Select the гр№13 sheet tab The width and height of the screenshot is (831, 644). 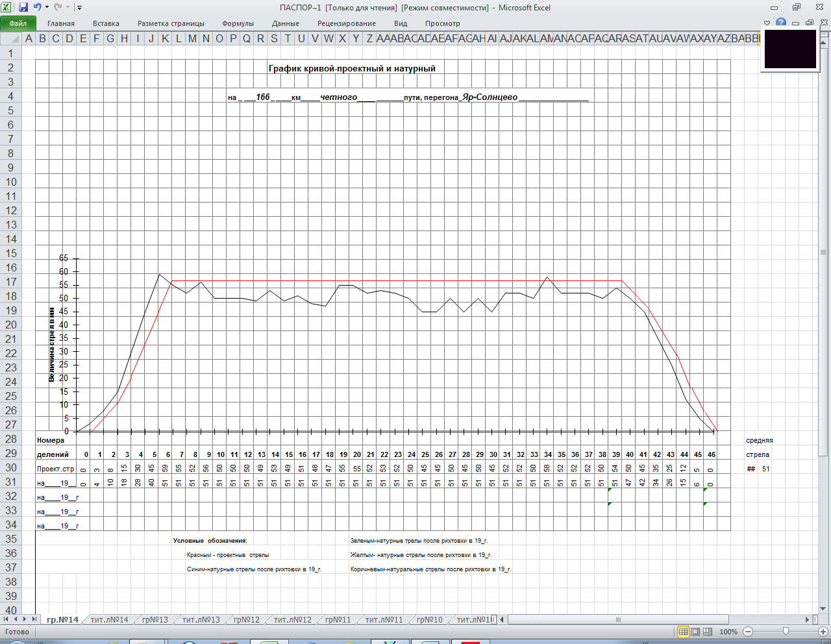[155, 619]
